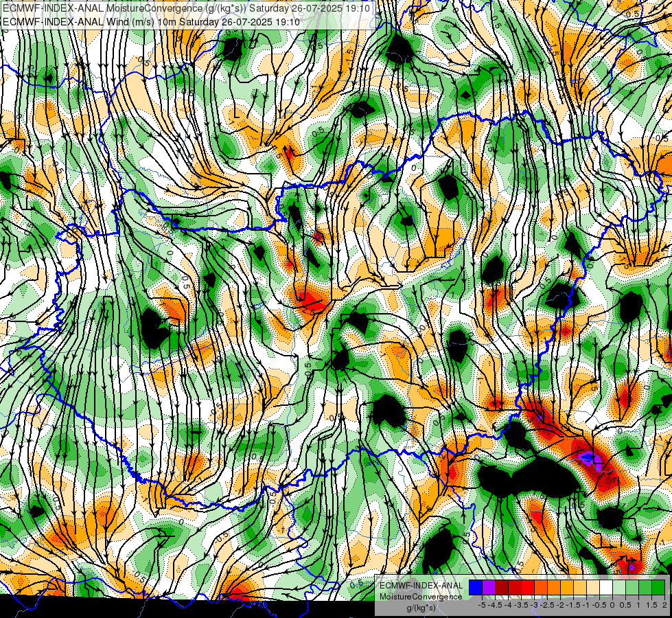The image size is (672, 618).
Task: Click the '-3.5' legend tick label
Action: (x=521, y=605)
